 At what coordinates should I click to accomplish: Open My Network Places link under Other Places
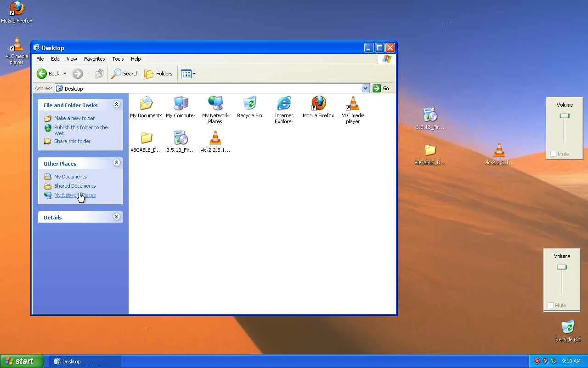75,195
